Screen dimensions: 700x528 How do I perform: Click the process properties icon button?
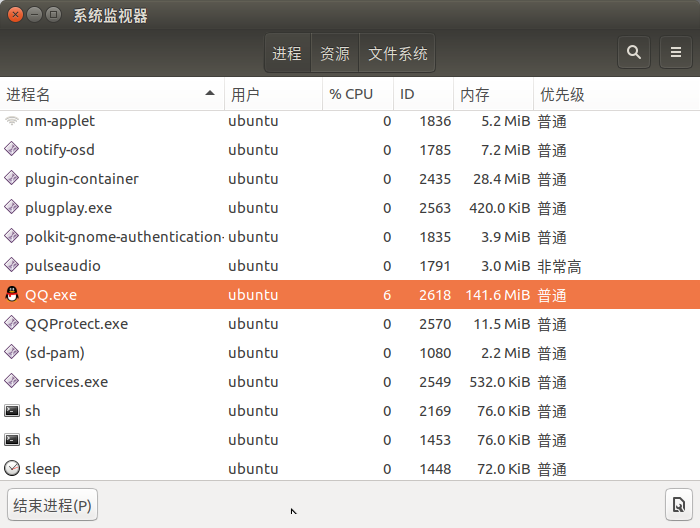tap(679, 504)
